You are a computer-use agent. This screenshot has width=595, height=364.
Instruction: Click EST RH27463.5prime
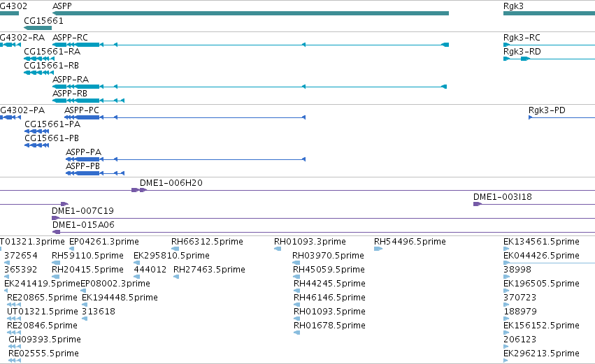pyautogui.click(x=209, y=270)
